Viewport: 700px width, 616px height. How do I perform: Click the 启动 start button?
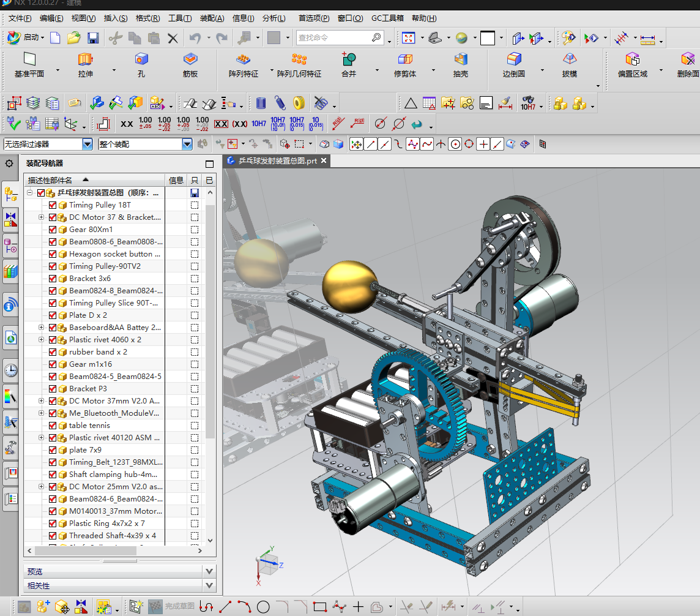pyautogui.click(x=26, y=38)
